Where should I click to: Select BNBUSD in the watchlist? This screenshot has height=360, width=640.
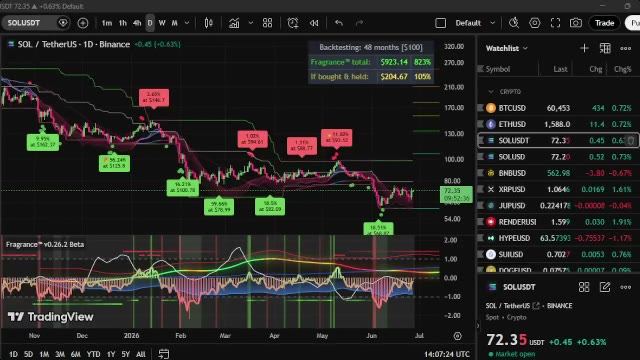[x=558, y=173]
